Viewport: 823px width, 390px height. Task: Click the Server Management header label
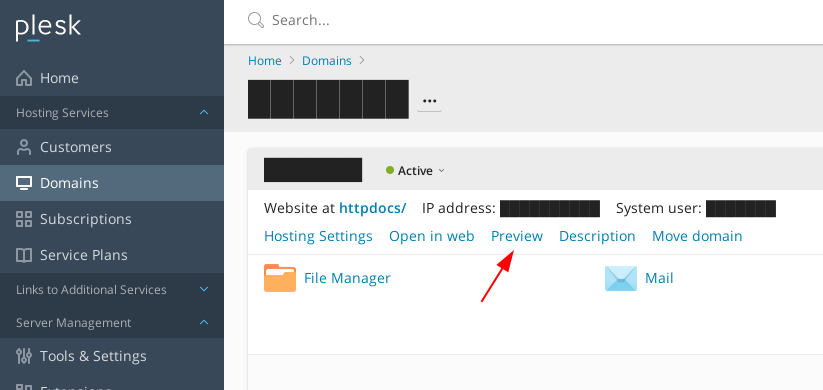coord(73,323)
